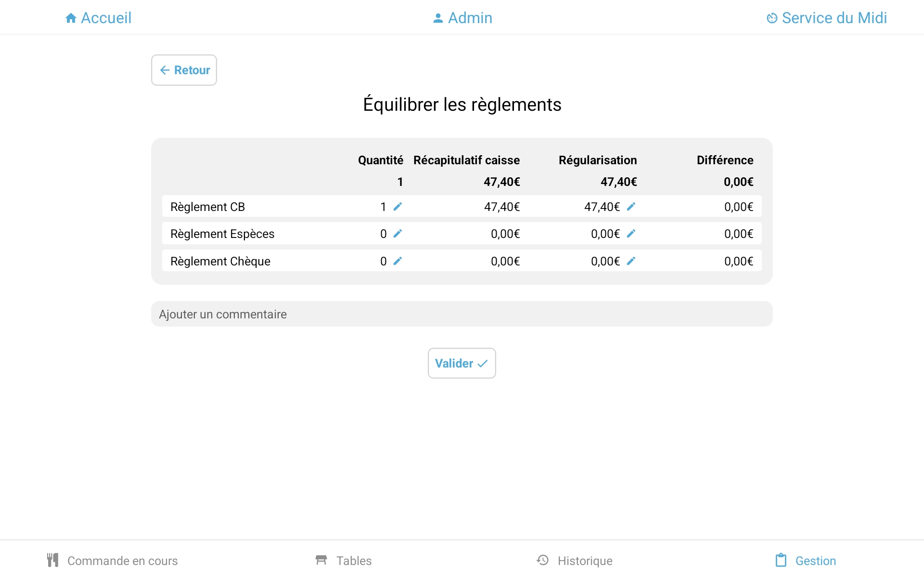Click the bold total Différence 0,00€
The width and height of the screenshot is (924, 578).
tap(739, 182)
